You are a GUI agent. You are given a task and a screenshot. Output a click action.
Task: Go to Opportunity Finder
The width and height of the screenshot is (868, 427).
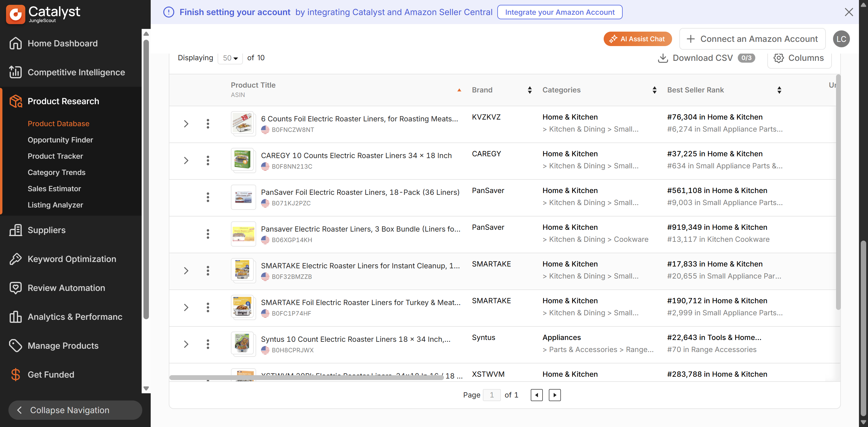pos(60,140)
